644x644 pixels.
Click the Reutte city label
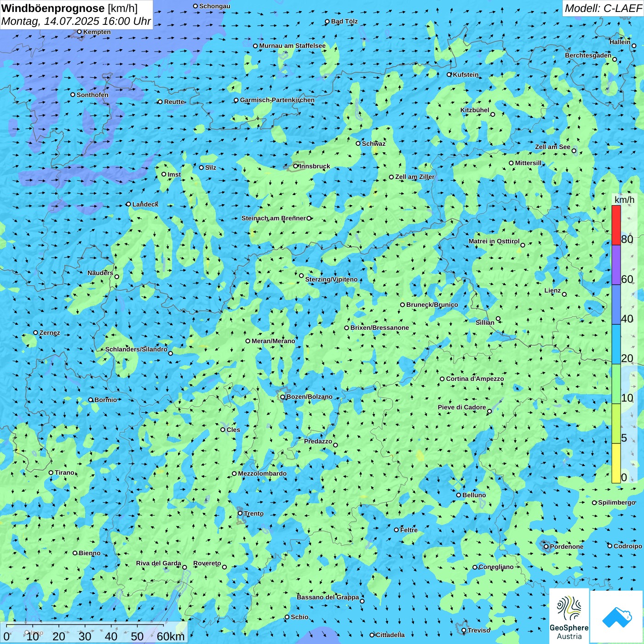[174, 102]
